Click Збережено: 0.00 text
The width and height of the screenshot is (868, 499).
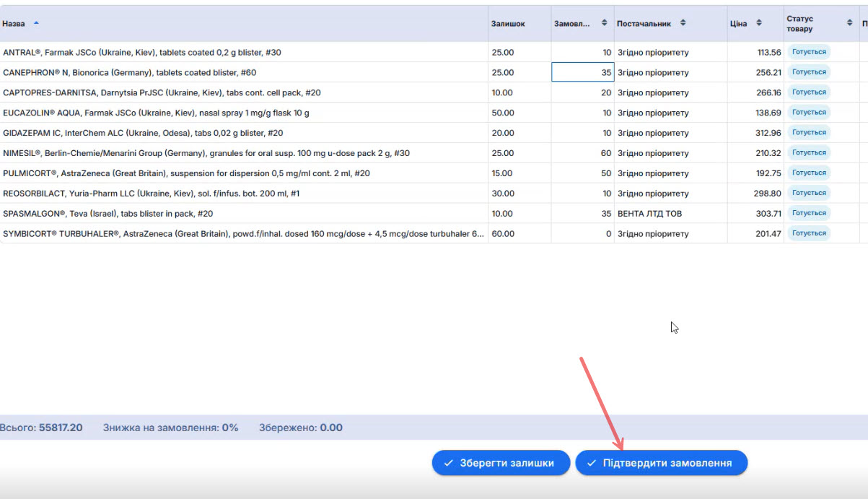click(x=301, y=428)
